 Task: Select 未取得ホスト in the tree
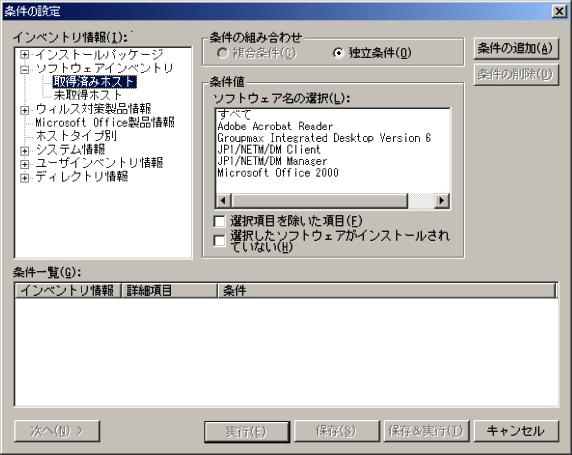(x=88, y=95)
